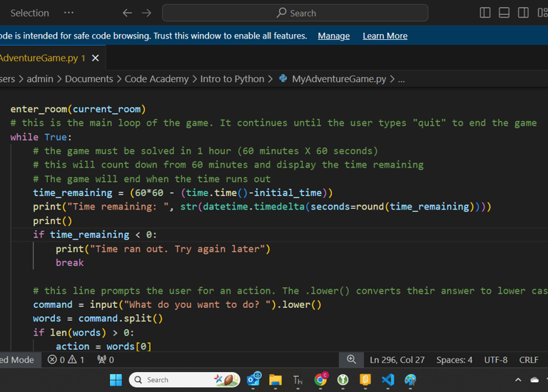Open the errors and warnings status indicator
The height and width of the screenshot is (392, 548).
(x=66, y=360)
